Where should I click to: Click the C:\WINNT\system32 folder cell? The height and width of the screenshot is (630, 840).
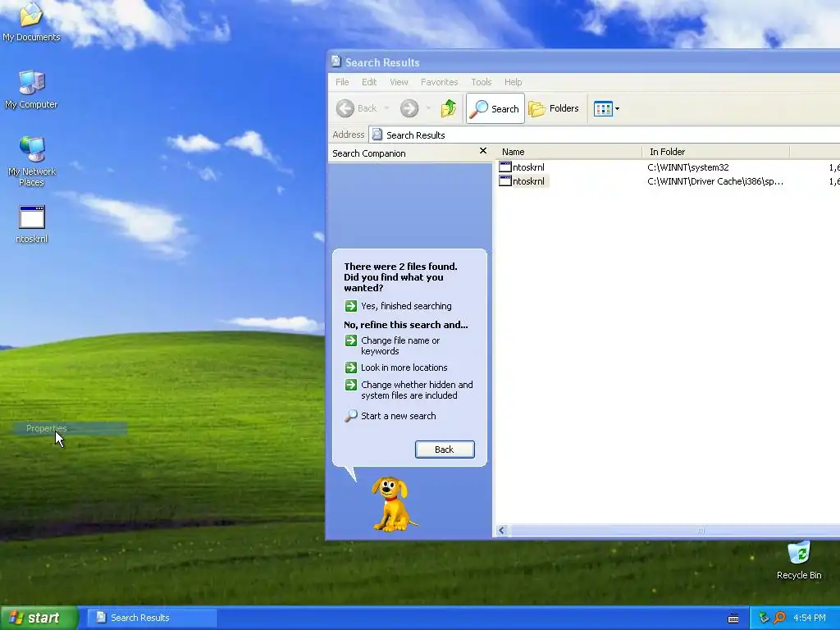(688, 167)
